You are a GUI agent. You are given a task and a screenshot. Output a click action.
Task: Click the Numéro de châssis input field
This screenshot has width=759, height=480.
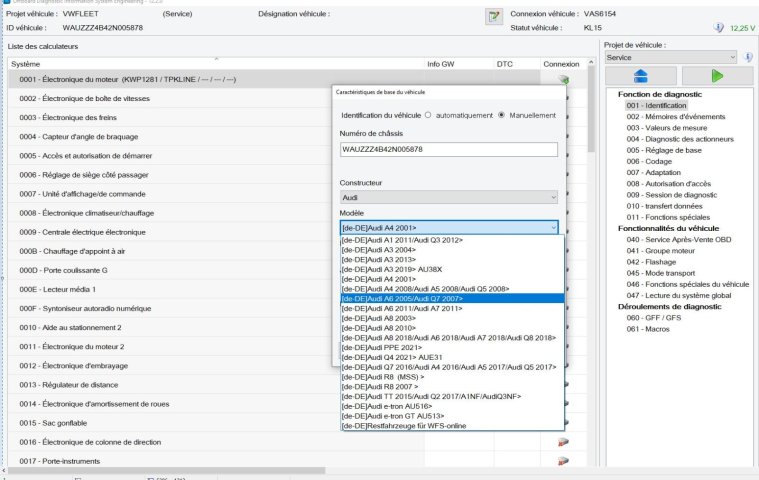(449, 149)
